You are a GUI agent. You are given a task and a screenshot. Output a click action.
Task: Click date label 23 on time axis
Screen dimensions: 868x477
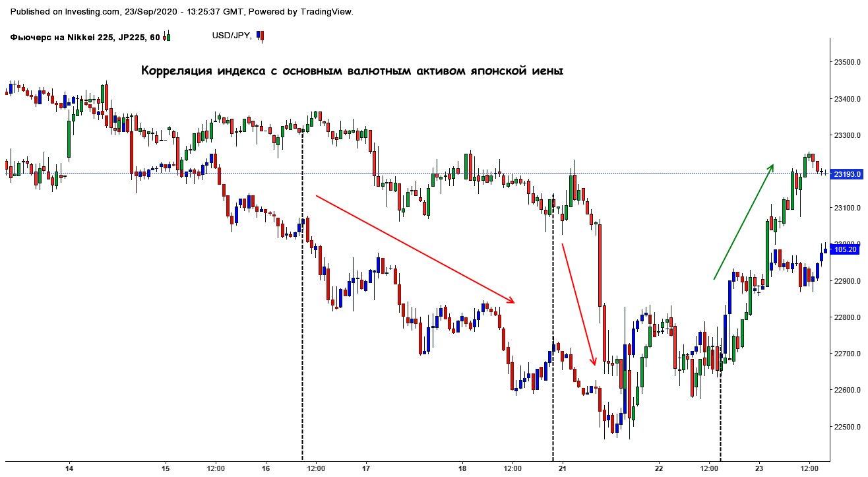click(x=759, y=468)
